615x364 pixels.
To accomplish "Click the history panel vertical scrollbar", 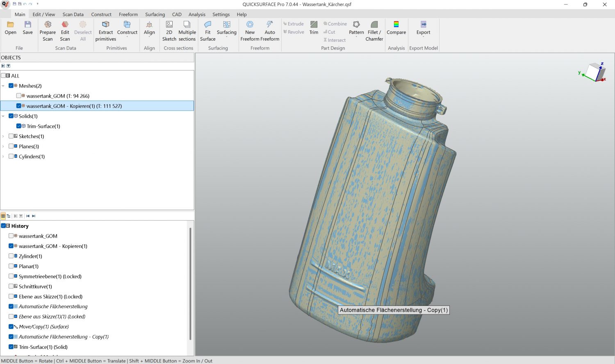I will pos(190,283).
